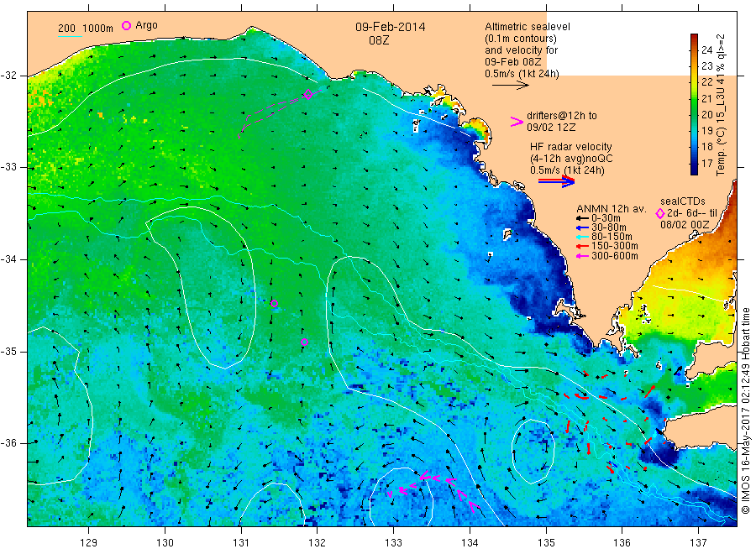The image size is (756, 554).
Task: Click the 'HF radar velocity' label
Action: (x=571, y=146)
